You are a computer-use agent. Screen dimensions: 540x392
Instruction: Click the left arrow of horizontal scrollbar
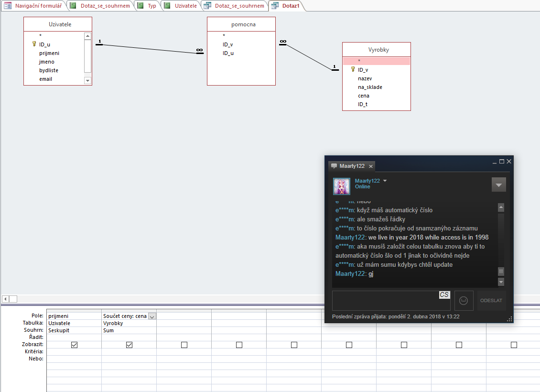(x=5, y=299)
